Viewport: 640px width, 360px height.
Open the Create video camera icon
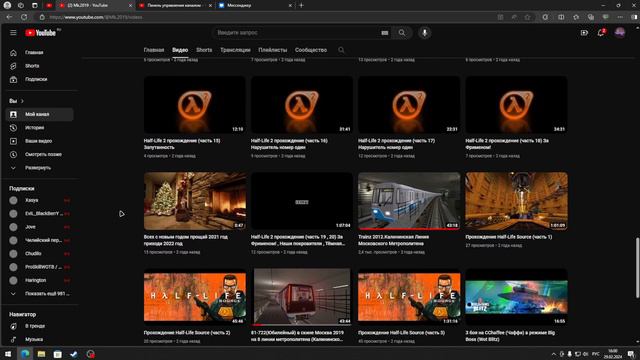584,33
